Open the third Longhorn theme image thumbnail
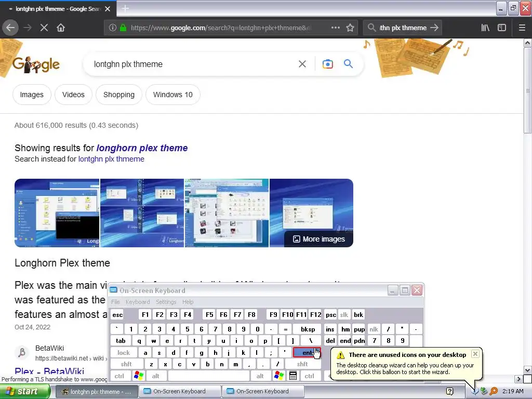 [x=227, y=213]
